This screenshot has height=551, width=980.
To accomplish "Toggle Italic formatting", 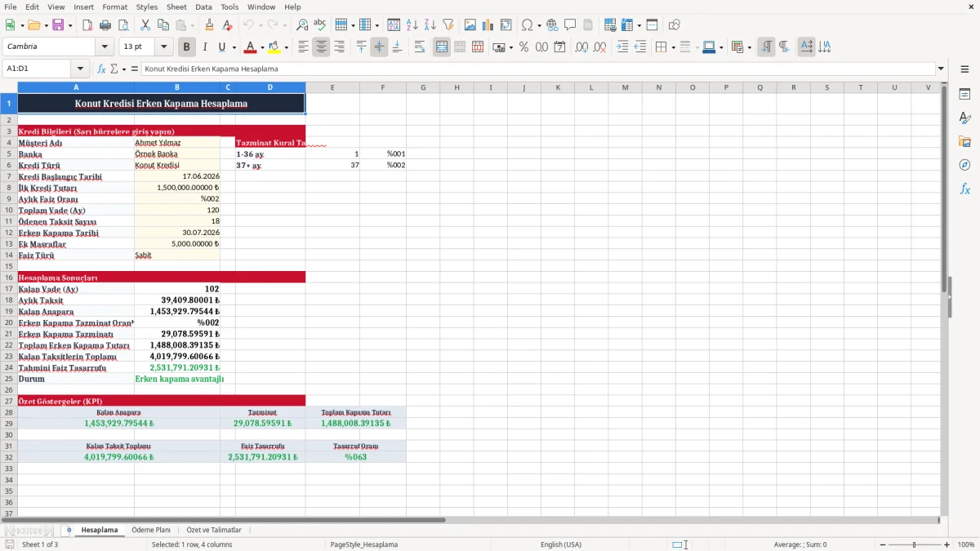I will (204, 47).
